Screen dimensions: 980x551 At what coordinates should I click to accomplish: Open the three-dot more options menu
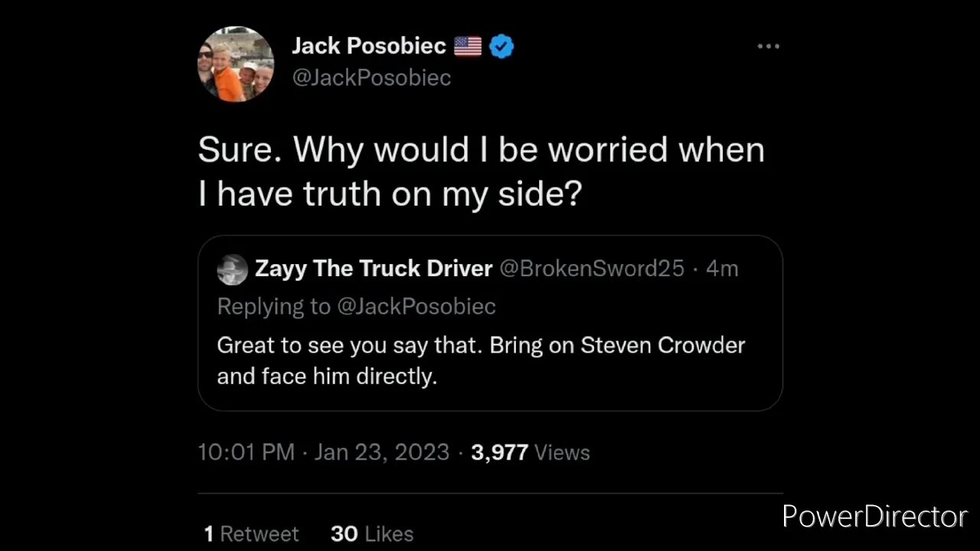coord(768,47)
